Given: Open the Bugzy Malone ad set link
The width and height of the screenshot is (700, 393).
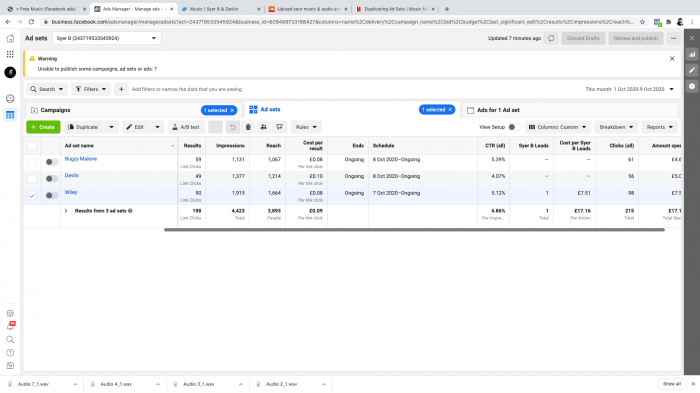Looking at the screenshot, I should pos(81,159).
